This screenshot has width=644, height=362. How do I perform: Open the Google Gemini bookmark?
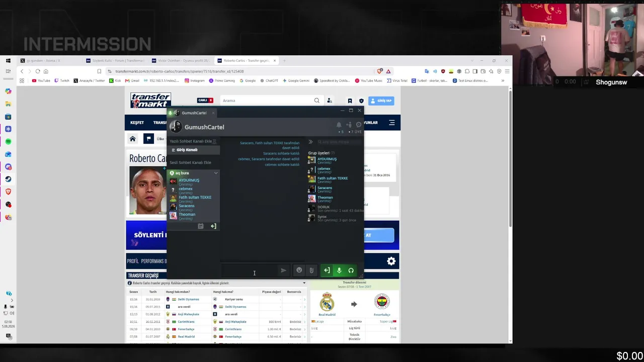tap(296, 80)
